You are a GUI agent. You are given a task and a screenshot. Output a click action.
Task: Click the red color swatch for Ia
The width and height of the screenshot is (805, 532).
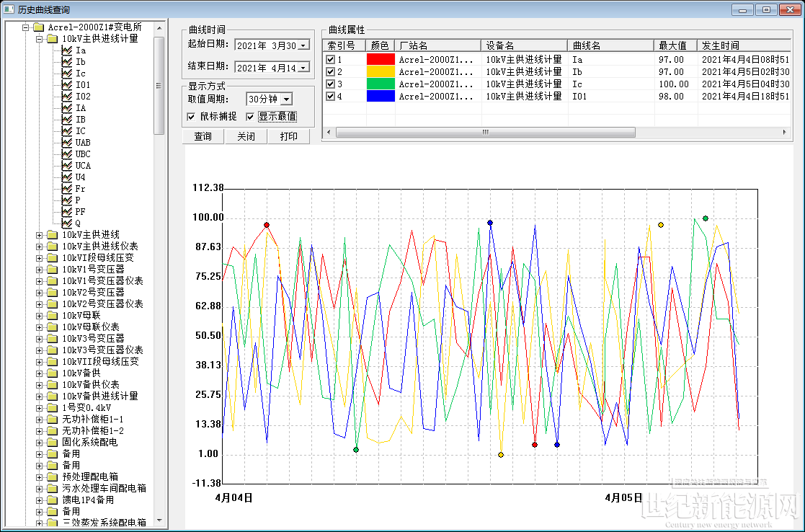(381, 60)
